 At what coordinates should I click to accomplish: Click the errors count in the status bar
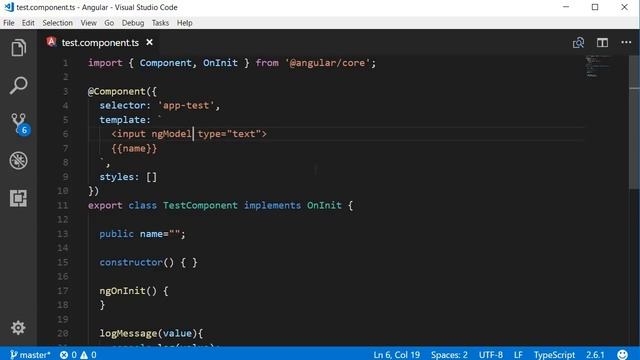(68, 354)
